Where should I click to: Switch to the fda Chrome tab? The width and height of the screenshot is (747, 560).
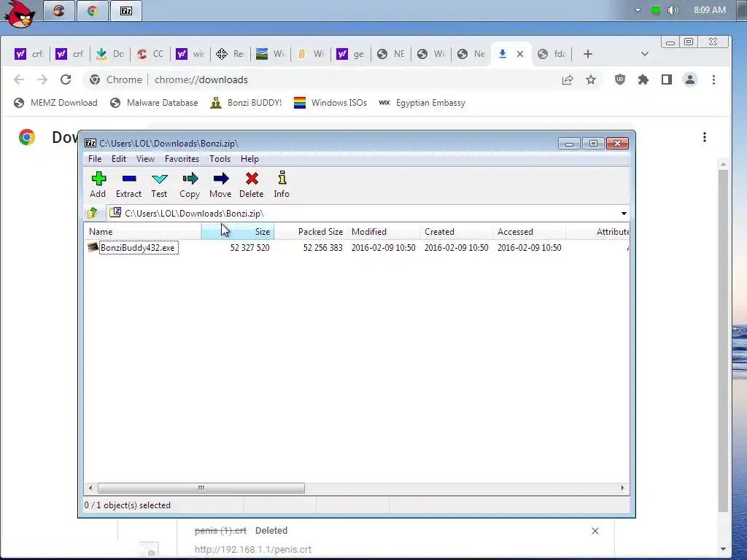click(x=551, y=54)
